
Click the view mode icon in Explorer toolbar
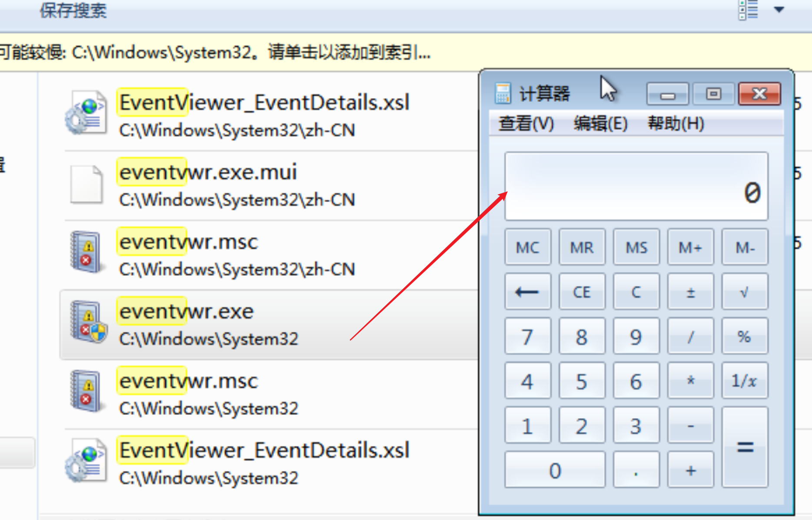[748, 10]
